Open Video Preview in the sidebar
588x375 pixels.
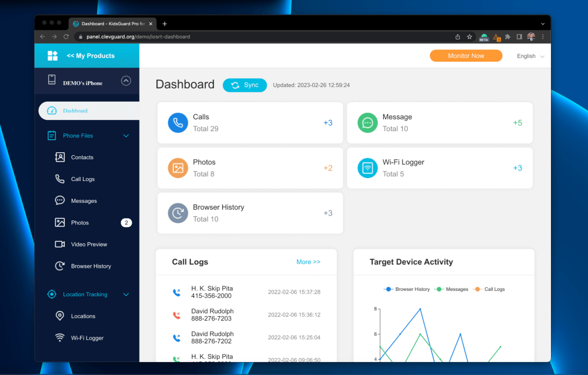(x=89, y=245)
